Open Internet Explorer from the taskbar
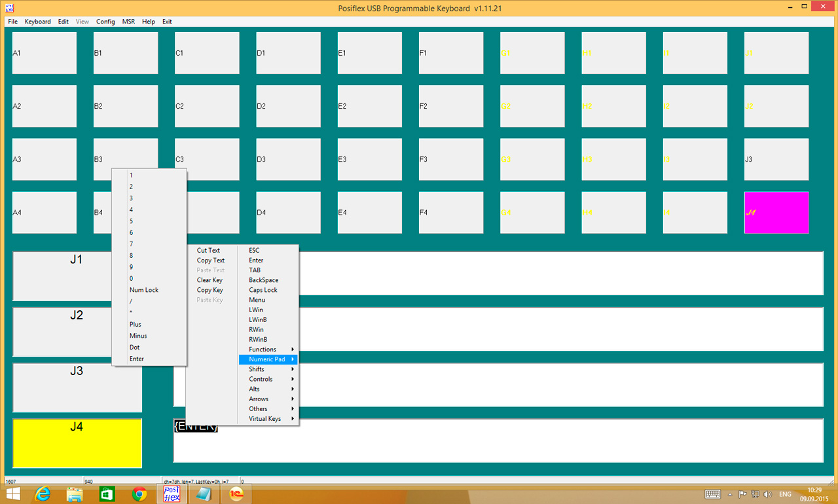 tap(43, 494)
